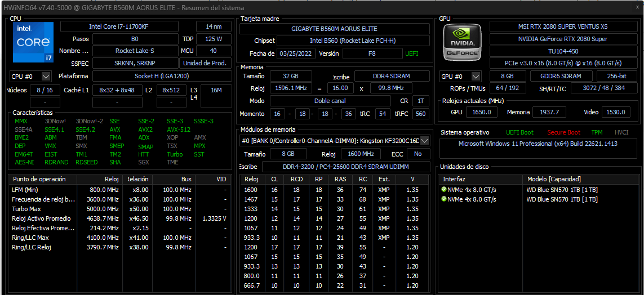Click the Unidad de Prod. field

point(205,63)
